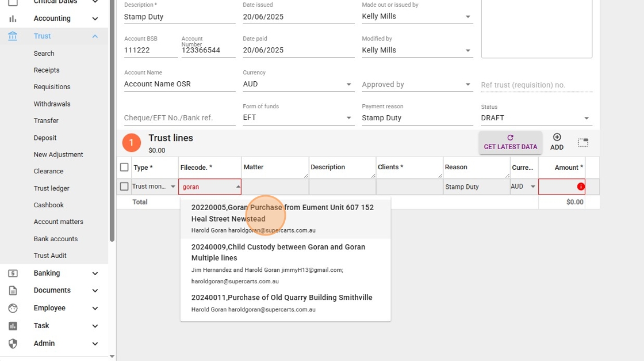Click the red error icon in Amount cell
Image resolution: width=644 pixels, height=361 pixels.
point(581,187)
